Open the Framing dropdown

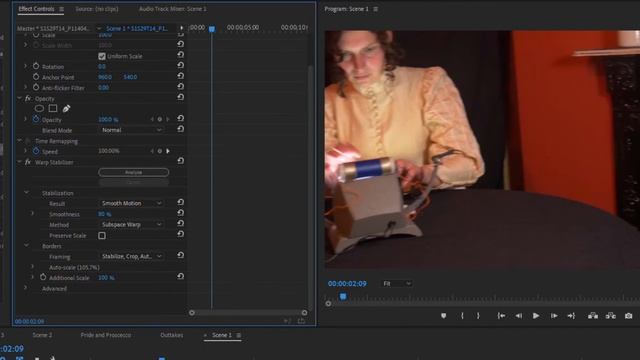(x=131, y=256)
